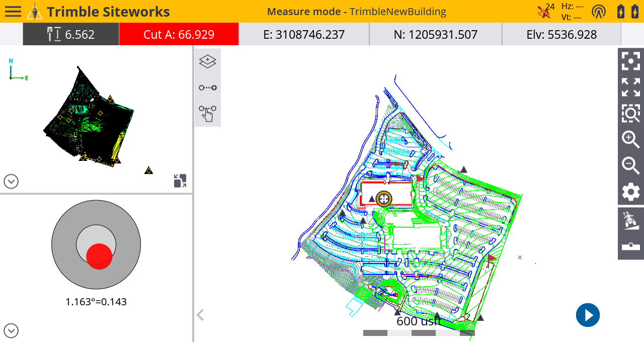
Task: Click the Trimble Siteworks logo icon
Action: tap(34, 11)
